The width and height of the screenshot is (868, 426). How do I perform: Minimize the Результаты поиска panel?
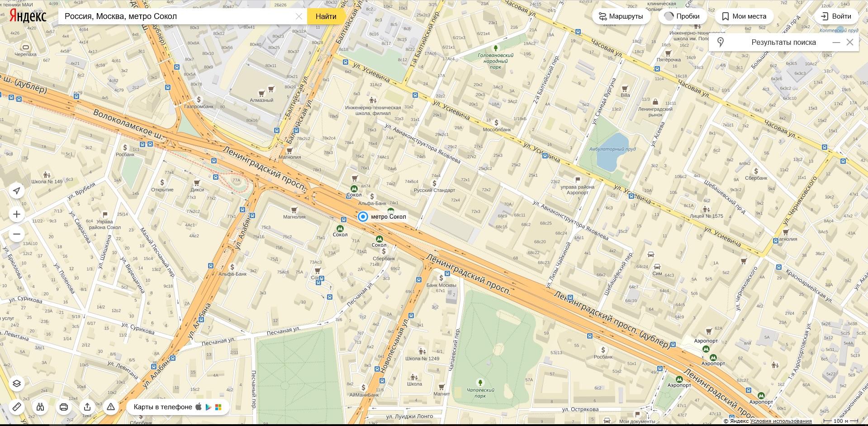[836, 43]
